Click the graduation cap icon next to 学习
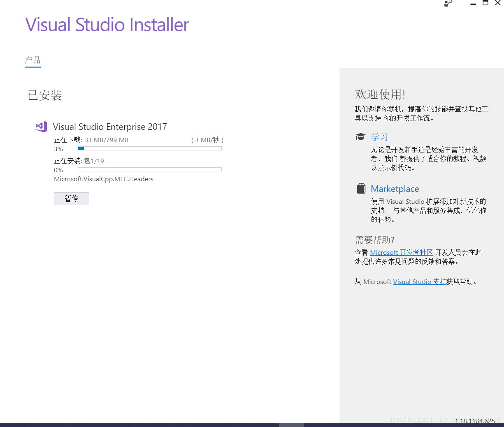 360,137
